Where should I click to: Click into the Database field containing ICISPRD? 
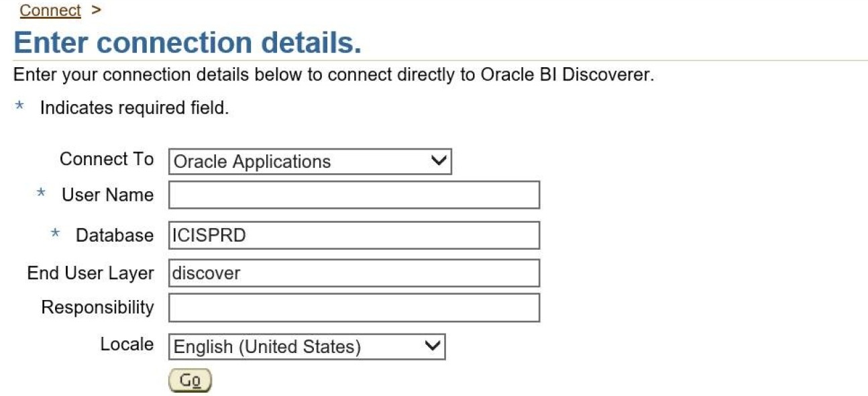coord(354,236)
